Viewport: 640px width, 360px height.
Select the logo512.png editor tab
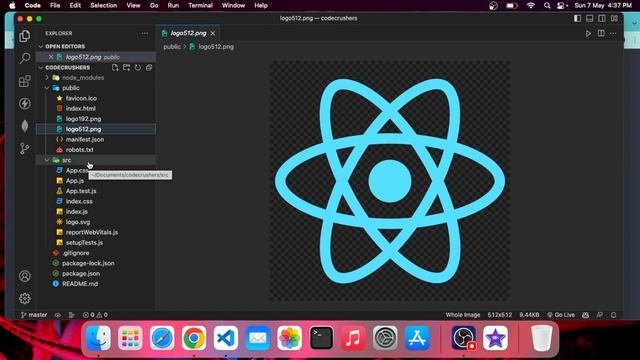coord(188,33)
